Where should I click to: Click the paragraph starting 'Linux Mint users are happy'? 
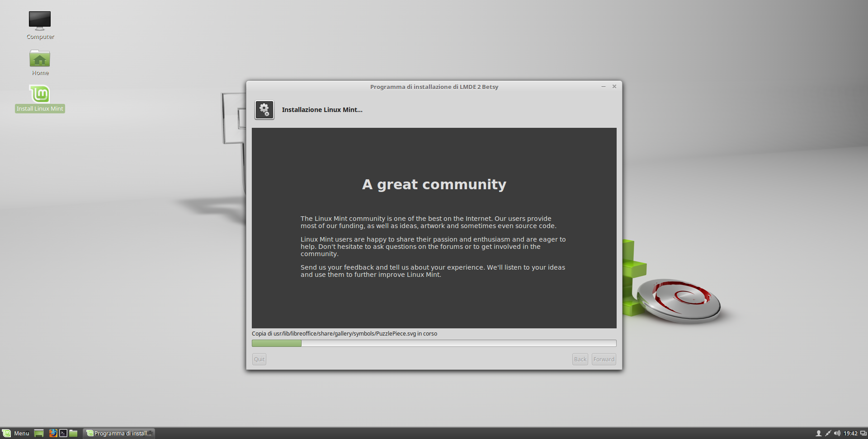click(x=433, y=247)
